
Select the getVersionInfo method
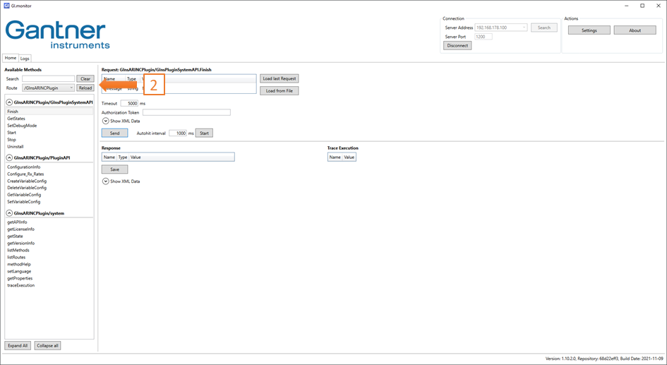point(21,243)
